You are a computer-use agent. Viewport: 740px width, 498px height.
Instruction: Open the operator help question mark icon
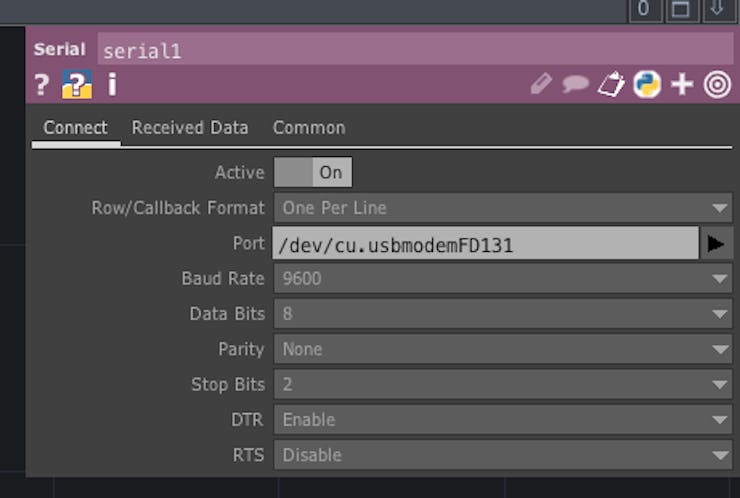(x=41, y=85)
